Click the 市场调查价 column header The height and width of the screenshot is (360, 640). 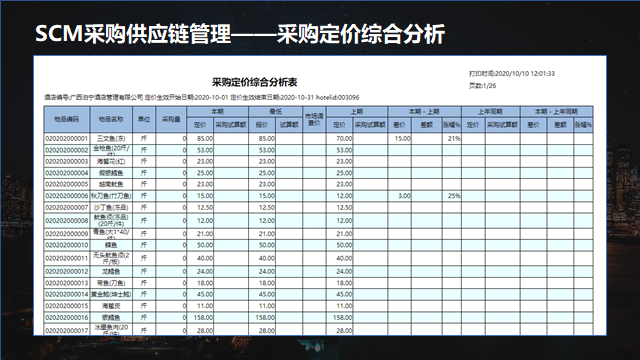click(x=314, y=119)
